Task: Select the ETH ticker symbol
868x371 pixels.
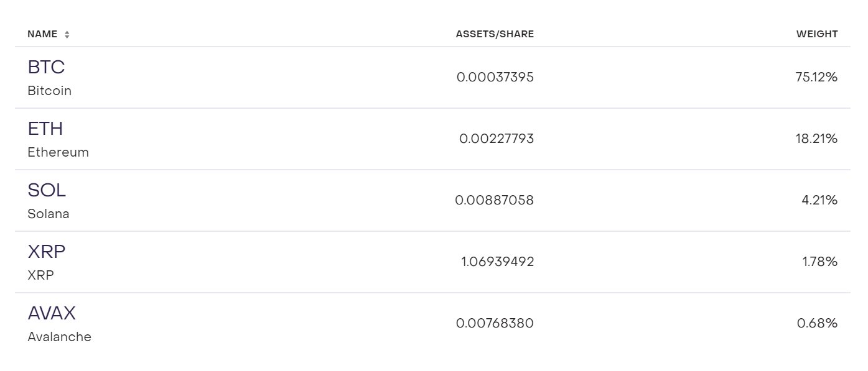Action: 45,129
